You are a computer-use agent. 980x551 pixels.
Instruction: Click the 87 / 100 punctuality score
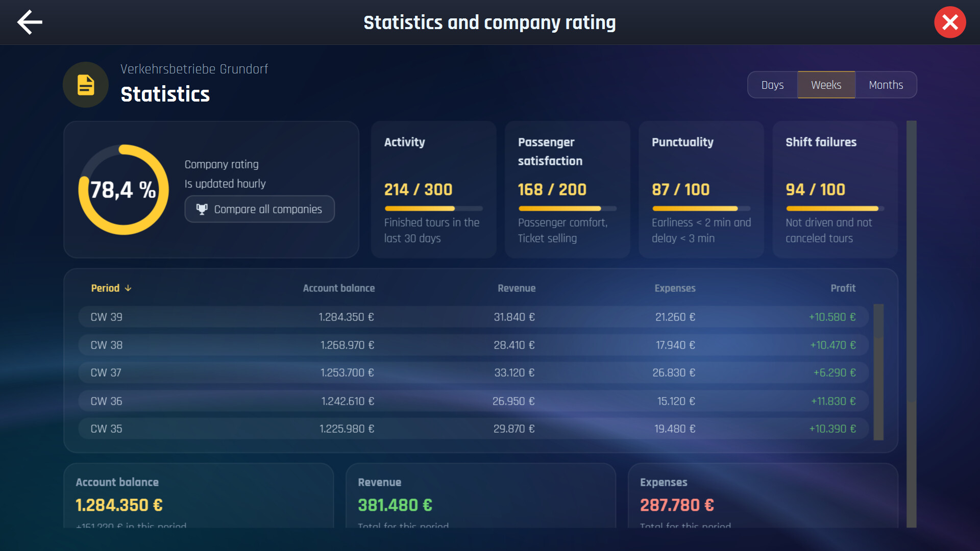pyautogui.click(x=680, y=189)
